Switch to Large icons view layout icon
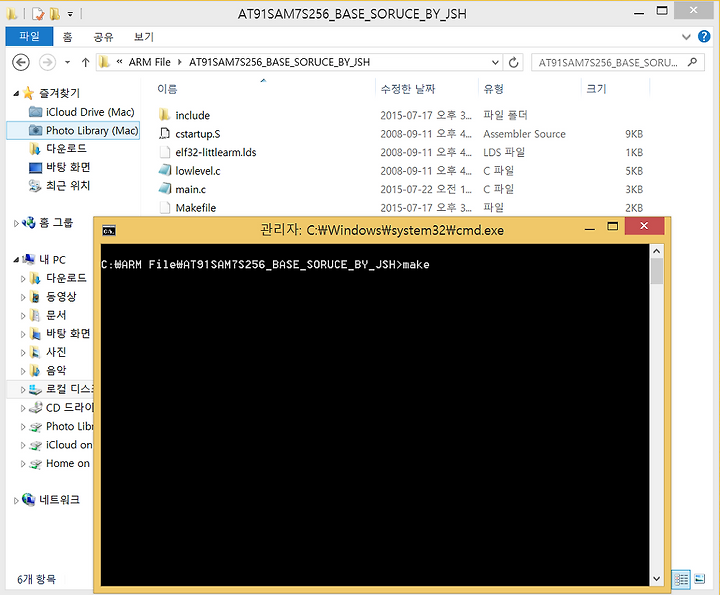 click(700, 579)
